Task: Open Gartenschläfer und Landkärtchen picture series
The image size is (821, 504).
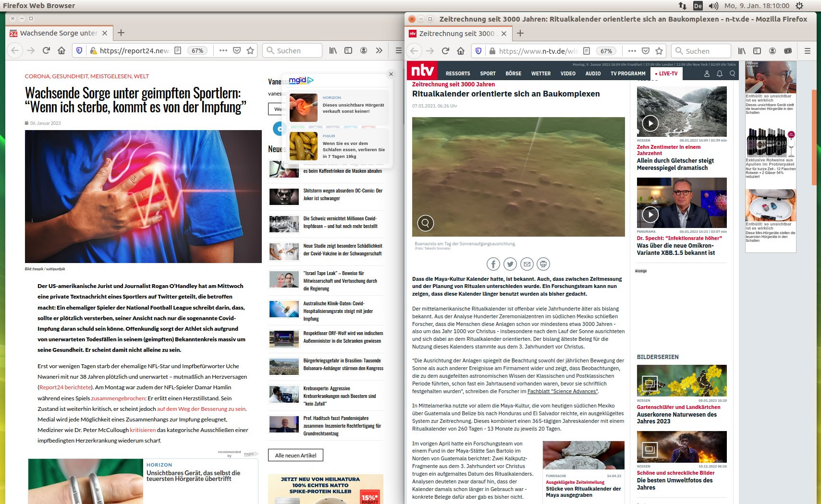Action: coord(678,407)
